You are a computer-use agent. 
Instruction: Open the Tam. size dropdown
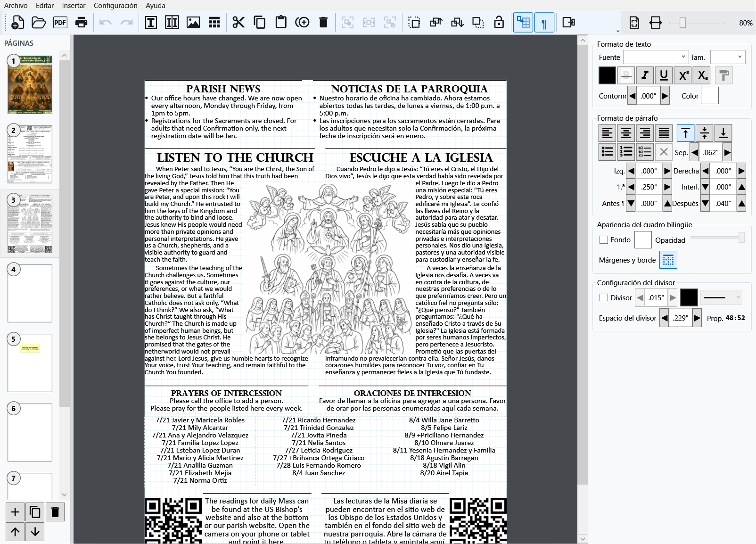pyautogui.click(x=728, y=57)
